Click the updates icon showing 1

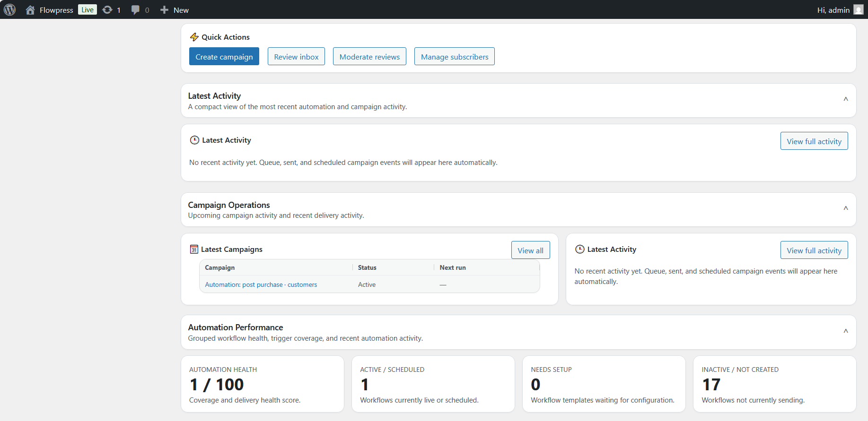click(107, 10)
